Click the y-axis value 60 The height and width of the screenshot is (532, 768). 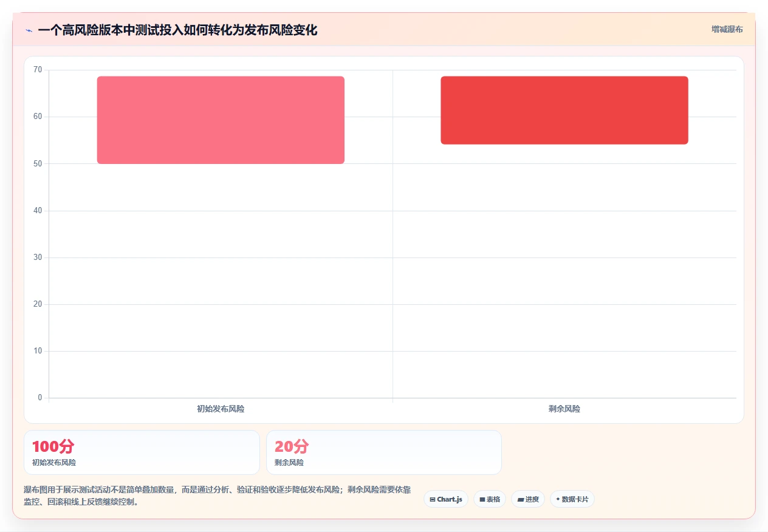click(38, 117)
